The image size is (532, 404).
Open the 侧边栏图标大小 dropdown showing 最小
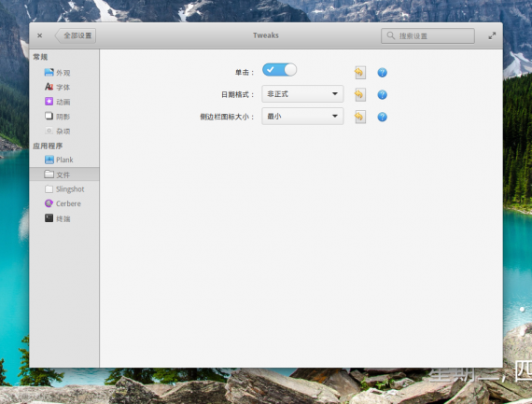point(302,117)
